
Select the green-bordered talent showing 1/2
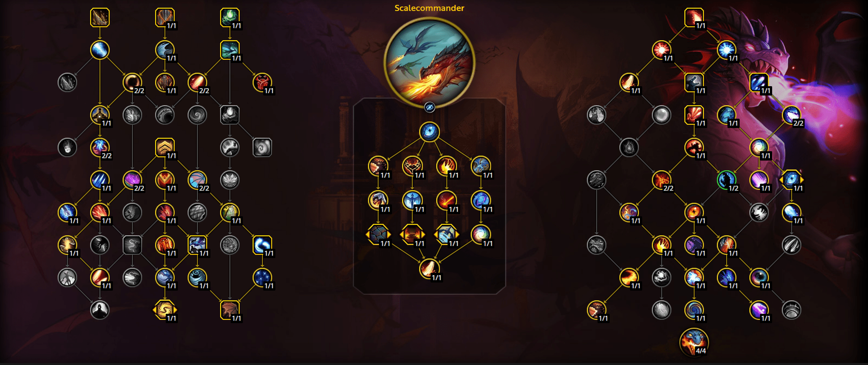point(726,180)
